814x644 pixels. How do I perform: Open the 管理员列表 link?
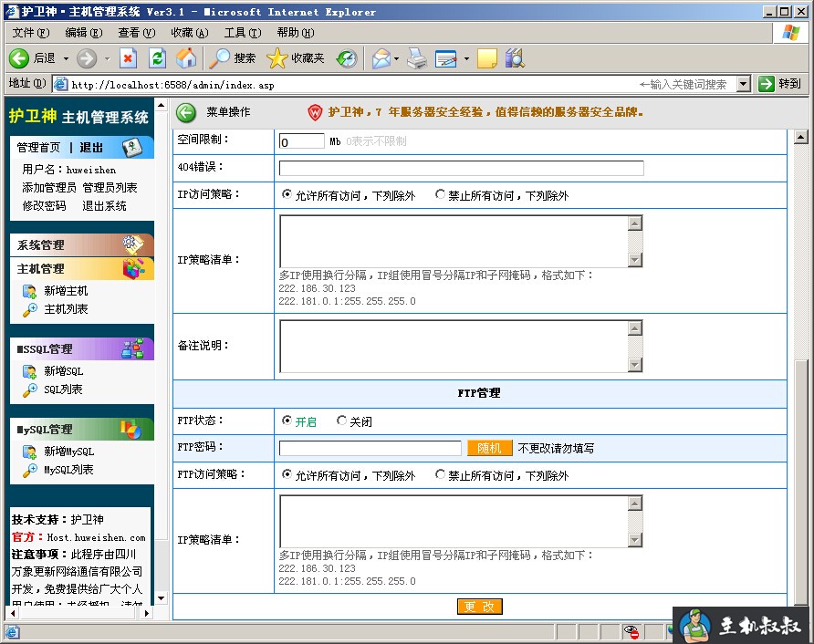pyautogui.click(x=110, y=187)
